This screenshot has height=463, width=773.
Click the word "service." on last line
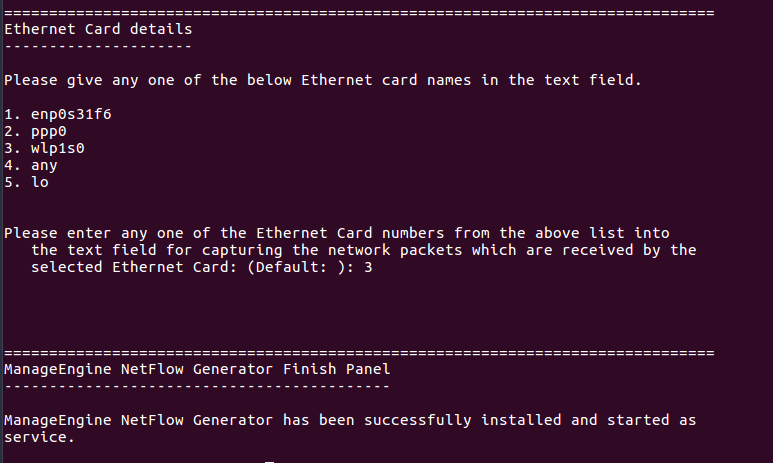coord(40,437)
